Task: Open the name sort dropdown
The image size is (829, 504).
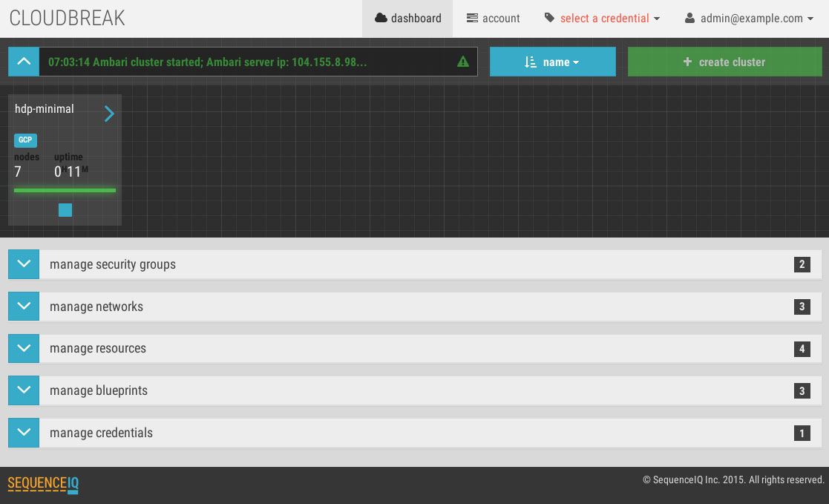Action: [x=552, y=62]
